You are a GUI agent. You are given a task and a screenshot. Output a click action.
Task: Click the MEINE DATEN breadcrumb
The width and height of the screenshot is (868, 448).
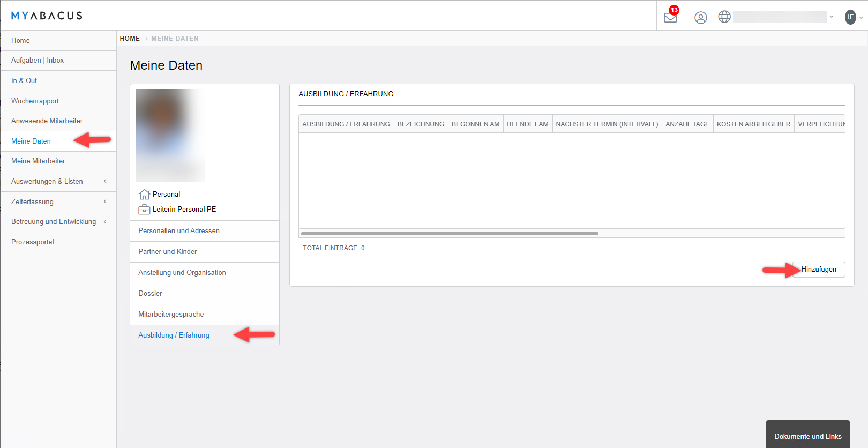pyautogui.click(x=175, y=39)
